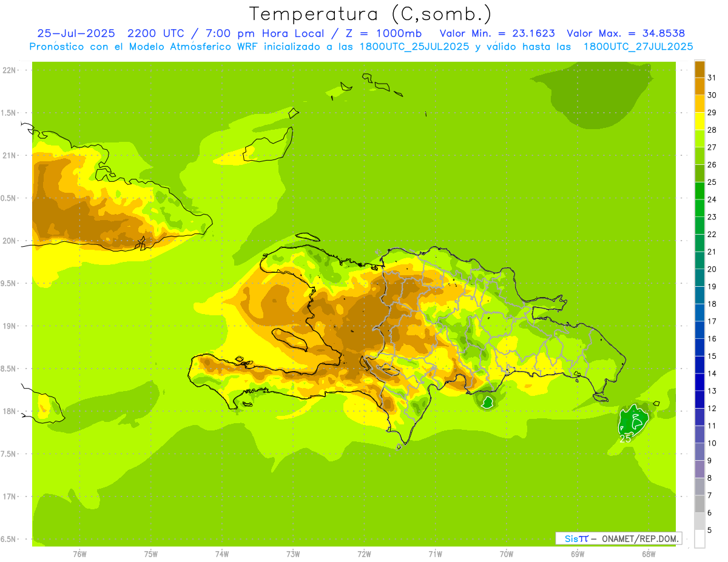Click the '31' value on the color legend

pyautogui.click(x=712, y=78)
